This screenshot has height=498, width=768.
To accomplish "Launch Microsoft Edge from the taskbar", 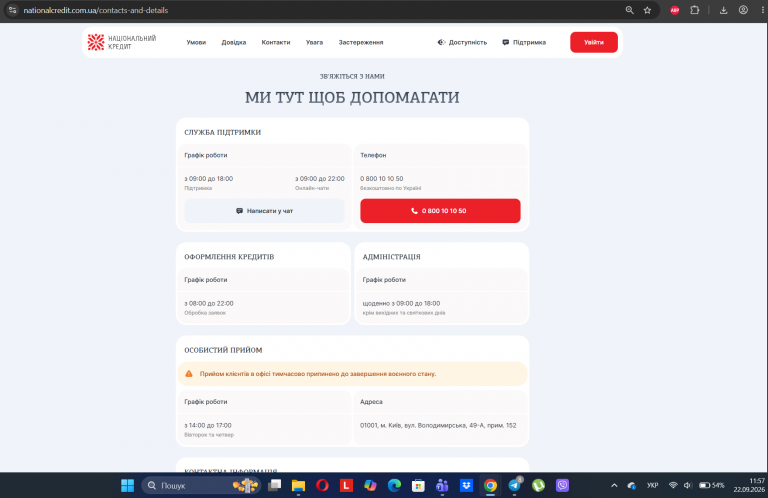I will [x=394, y=485].
